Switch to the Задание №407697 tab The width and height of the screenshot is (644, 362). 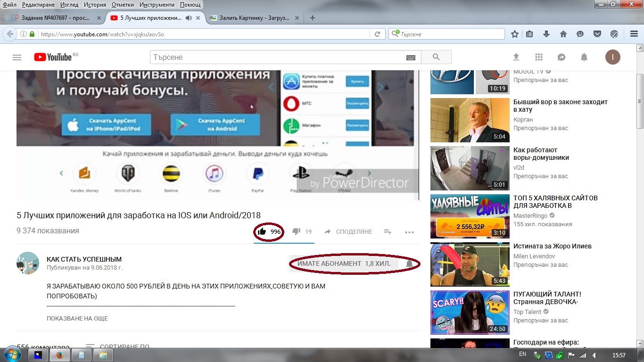(x=56, y=18)
